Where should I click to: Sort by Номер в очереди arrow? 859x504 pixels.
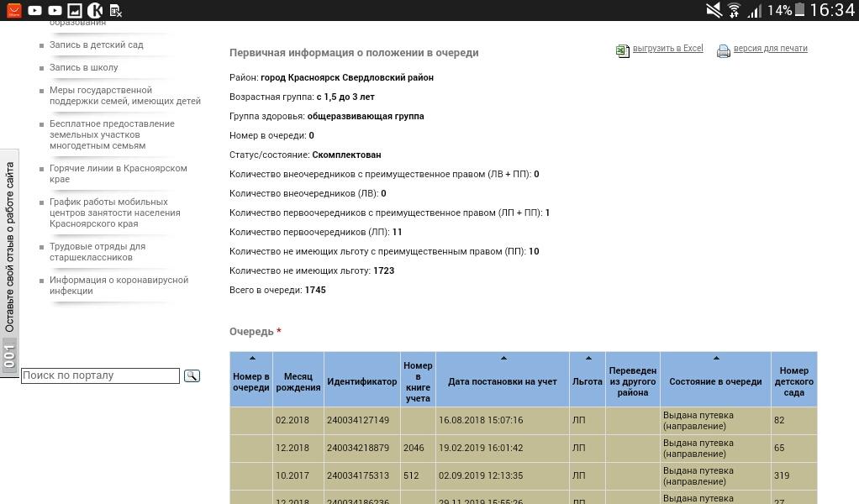pyautogui.click(x=252, y=358)
